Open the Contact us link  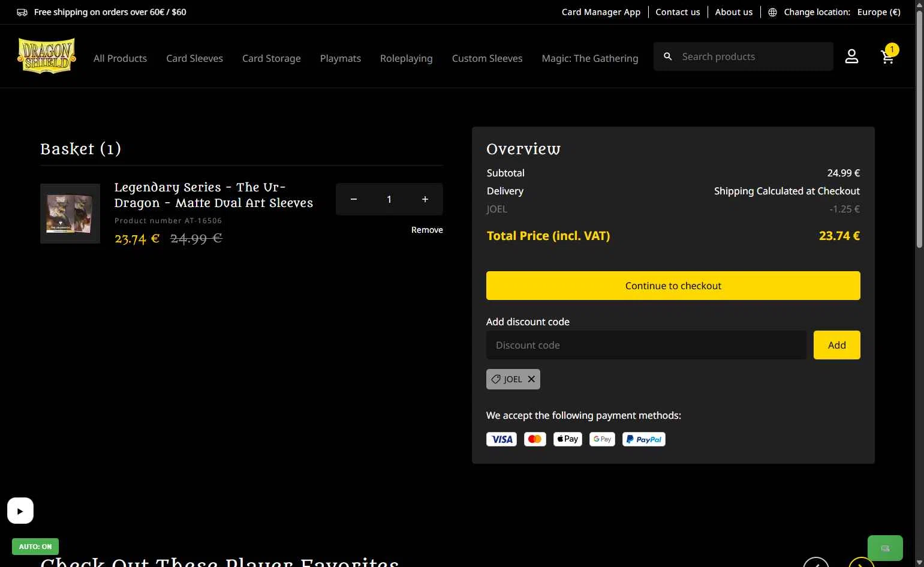point(678,12)
